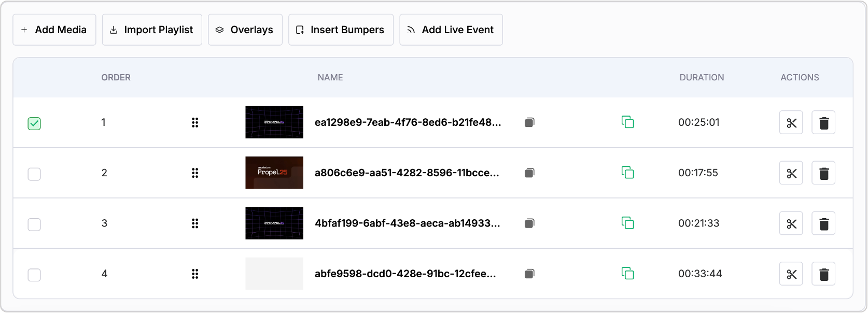Click the DURATION column header
Screen dimensions: 868x313
[702, 77]
